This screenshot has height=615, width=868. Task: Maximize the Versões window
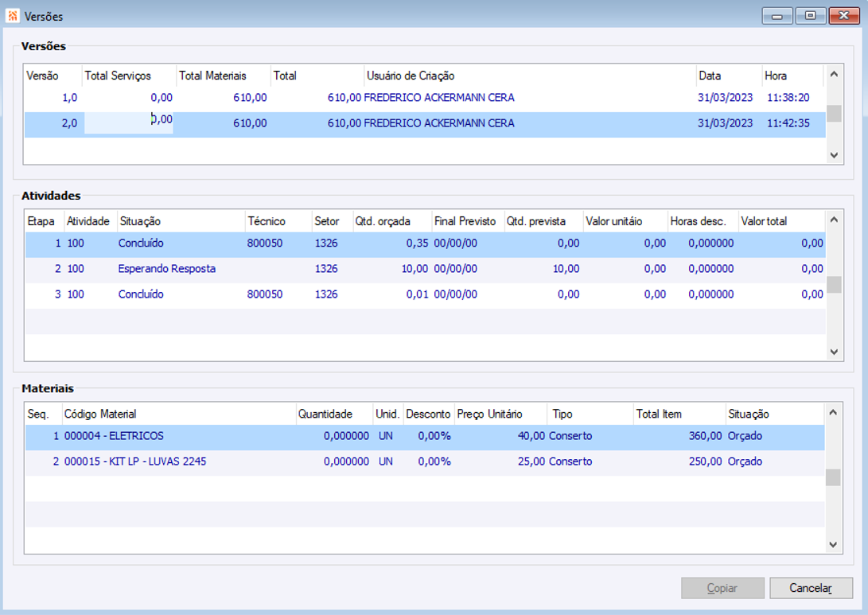point(810,16)
